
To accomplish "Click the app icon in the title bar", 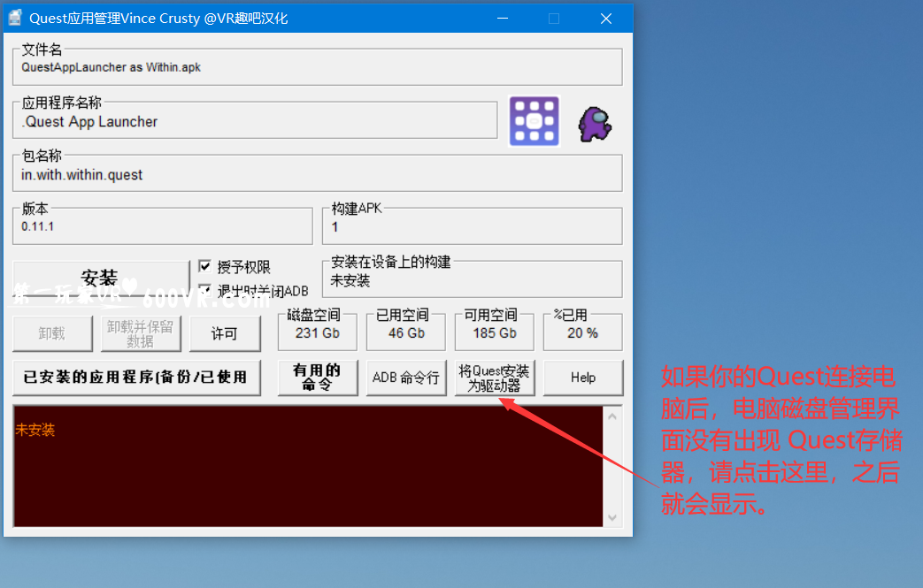I will (x=15, y=19).
